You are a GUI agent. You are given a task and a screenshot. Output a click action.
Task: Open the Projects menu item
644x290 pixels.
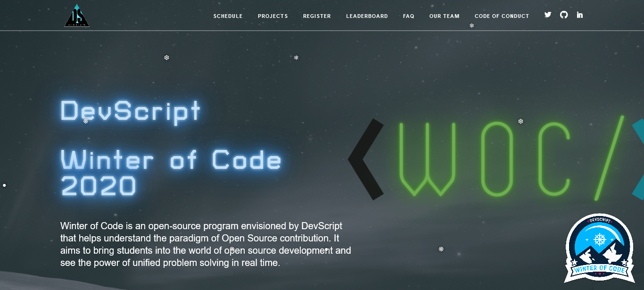coord(272,16)
